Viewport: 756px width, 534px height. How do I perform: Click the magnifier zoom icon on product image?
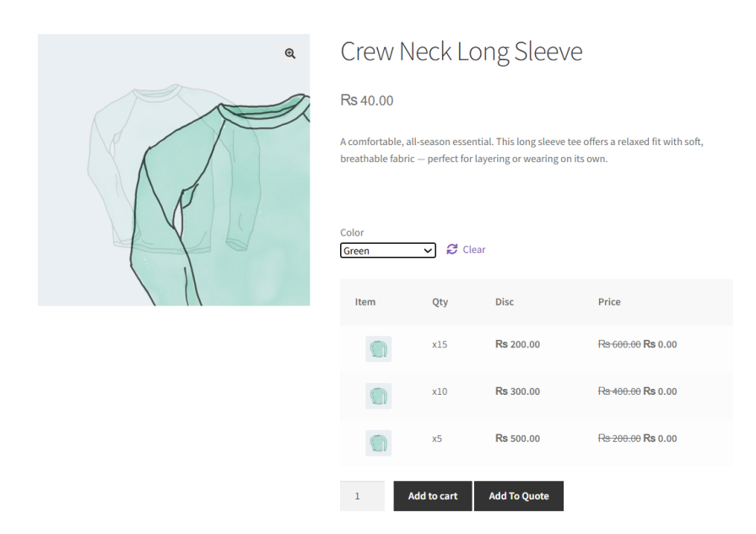point(290,53)
